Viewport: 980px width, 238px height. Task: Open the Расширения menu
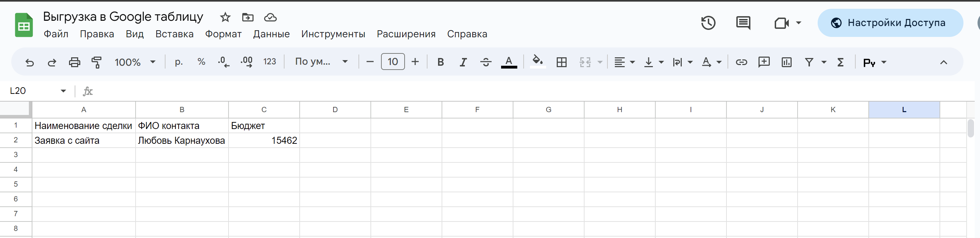coord(406,34)
